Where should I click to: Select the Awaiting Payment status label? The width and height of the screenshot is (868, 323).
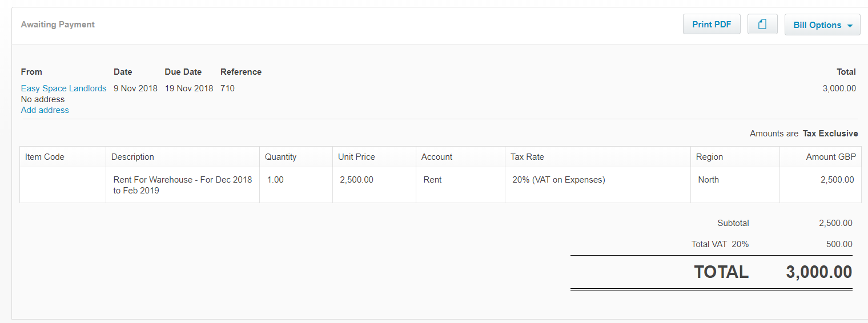[x=58, y=25]
